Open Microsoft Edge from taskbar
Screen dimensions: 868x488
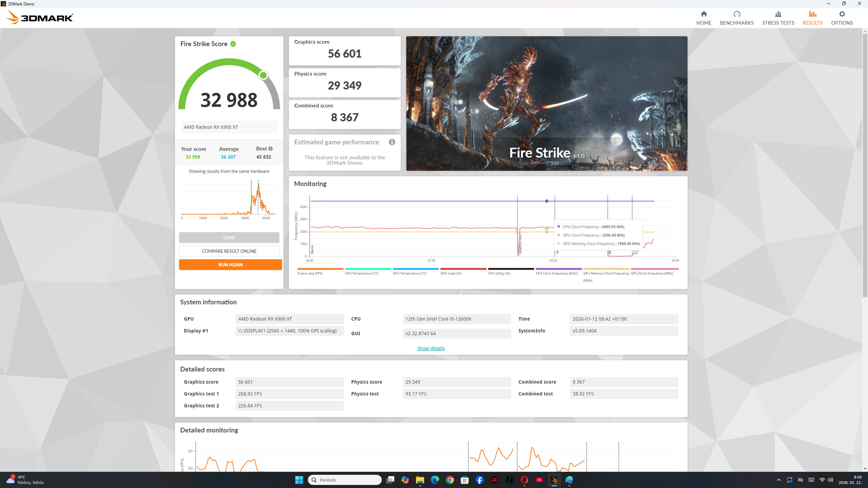coord(435,480)
